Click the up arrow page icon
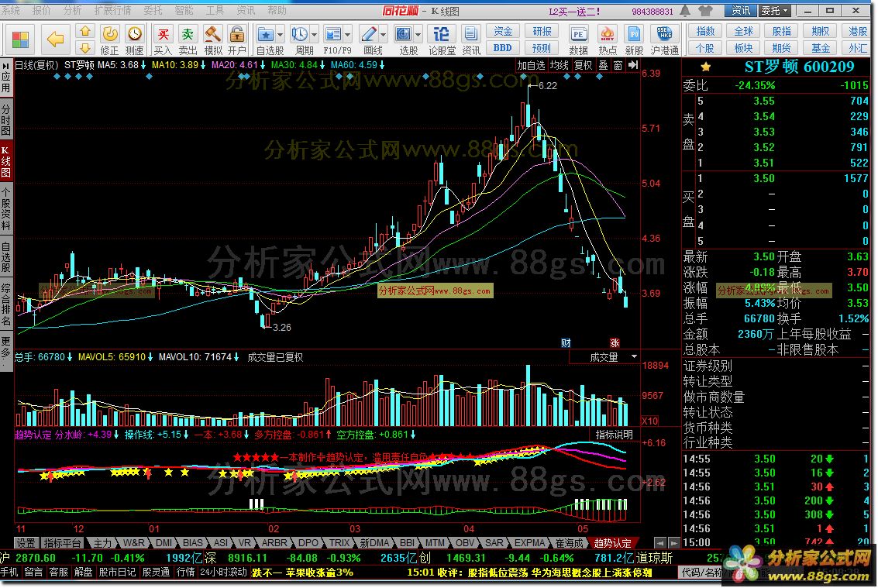Screen dimensions: 878x588 click(x=85, y=31)
